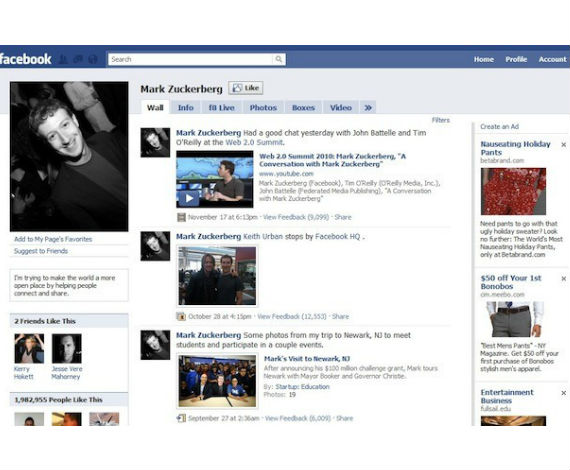
Task: Open the Filters option on the wall
Action: 441,120
